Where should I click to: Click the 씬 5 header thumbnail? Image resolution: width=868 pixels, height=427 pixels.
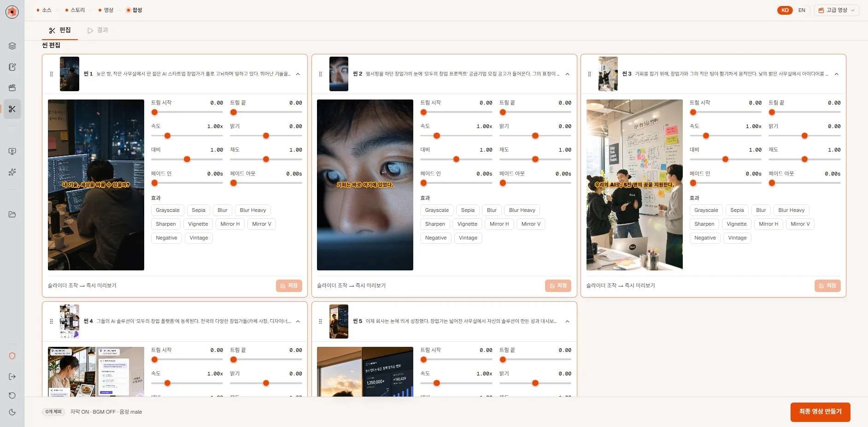[x=339, y=322]
